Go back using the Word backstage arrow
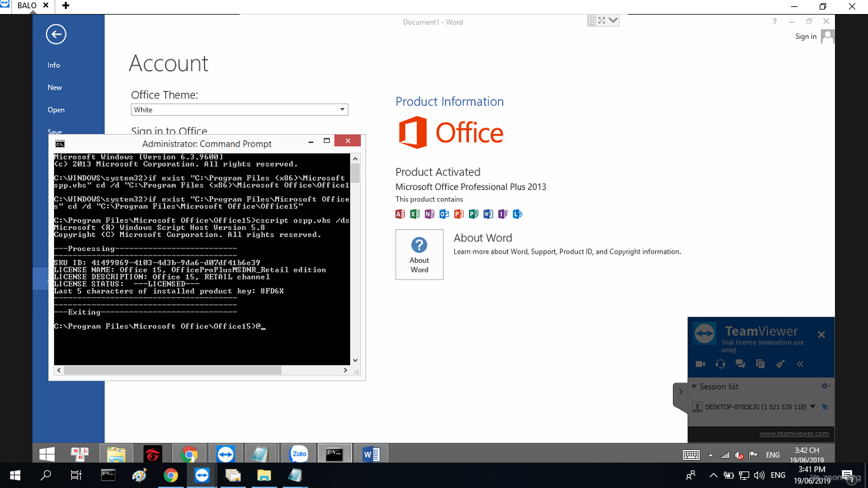This screenshot has width=868, height=488. tap(56, 34)
